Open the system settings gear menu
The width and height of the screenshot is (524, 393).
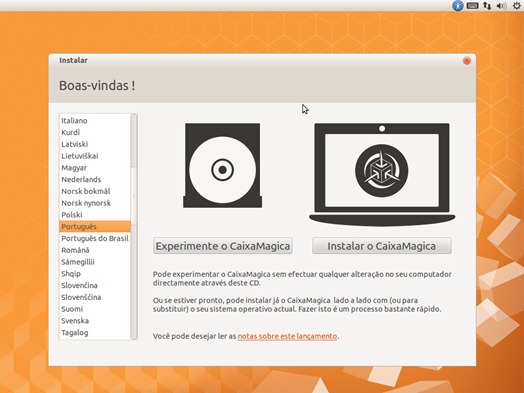(x=517, y=6)
